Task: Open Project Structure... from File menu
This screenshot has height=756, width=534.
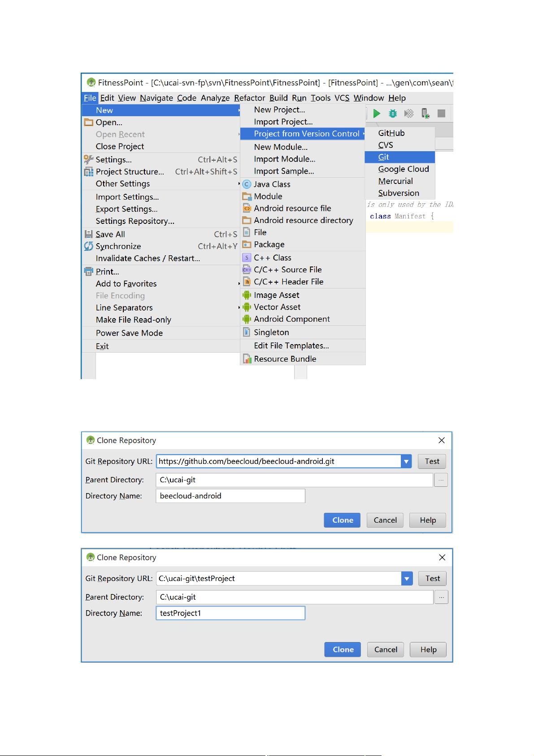Action: pyautogui.click(x=161, y=172)
